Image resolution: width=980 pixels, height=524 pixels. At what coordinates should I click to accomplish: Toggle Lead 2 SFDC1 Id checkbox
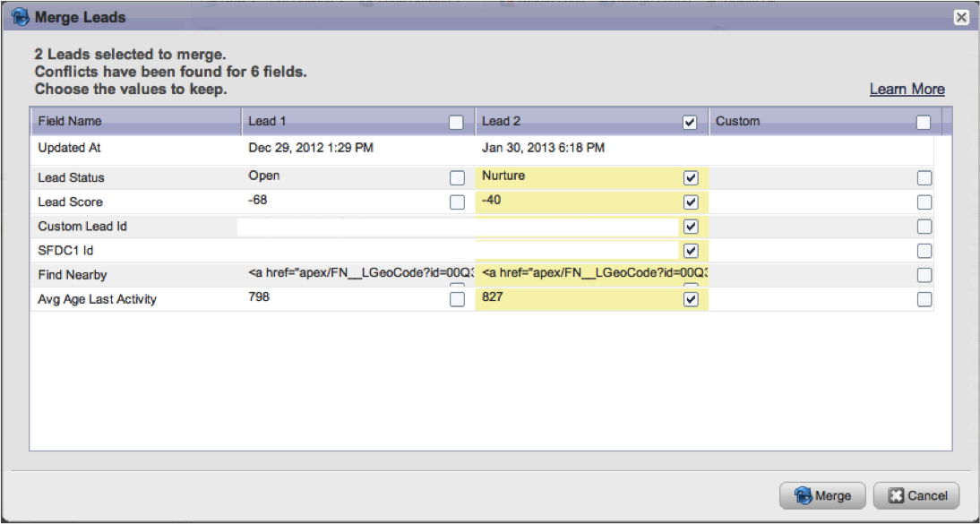pos(690,251)
